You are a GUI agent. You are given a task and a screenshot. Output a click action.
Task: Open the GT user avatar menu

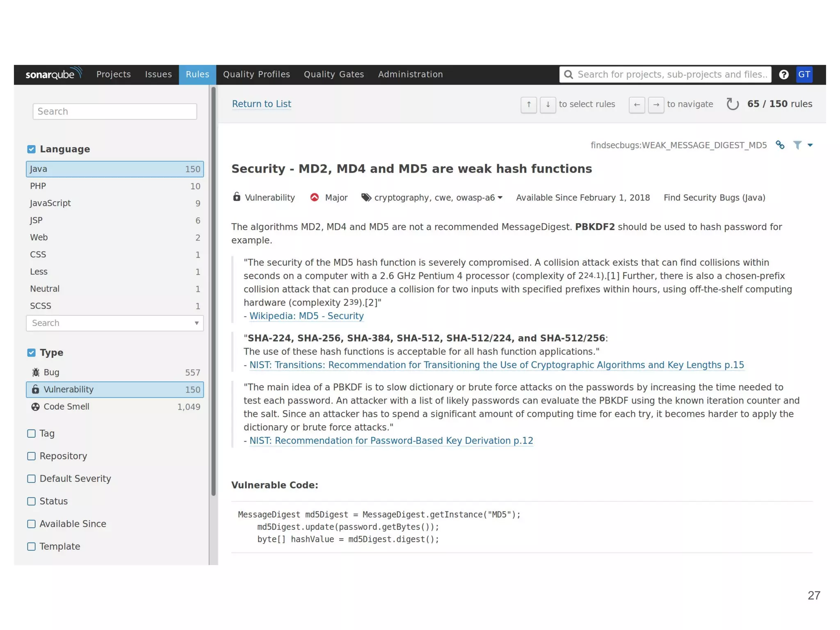(804, 75)
